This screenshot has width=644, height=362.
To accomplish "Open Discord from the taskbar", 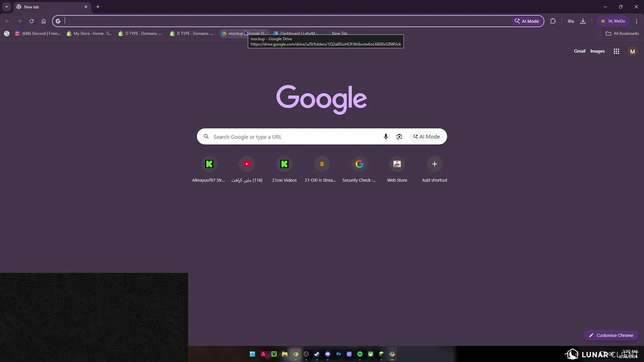I will coord(328,354).
